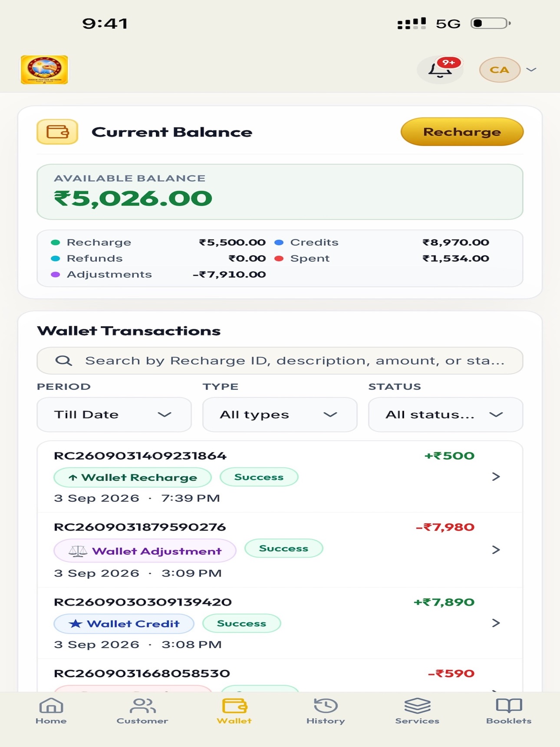This screenshot has height=747, width=560.
Task: Click transaction ID RC2609031879590276
Action: tap(140, 527)
